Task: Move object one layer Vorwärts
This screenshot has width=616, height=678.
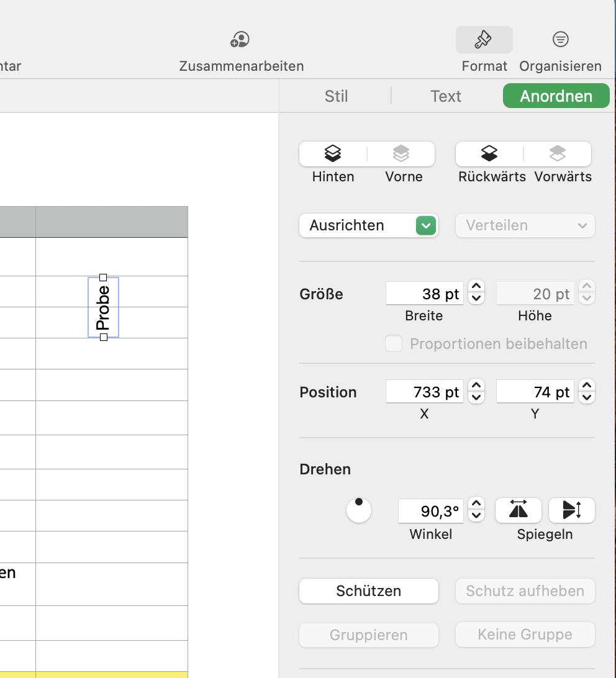Action: [557, 153]
